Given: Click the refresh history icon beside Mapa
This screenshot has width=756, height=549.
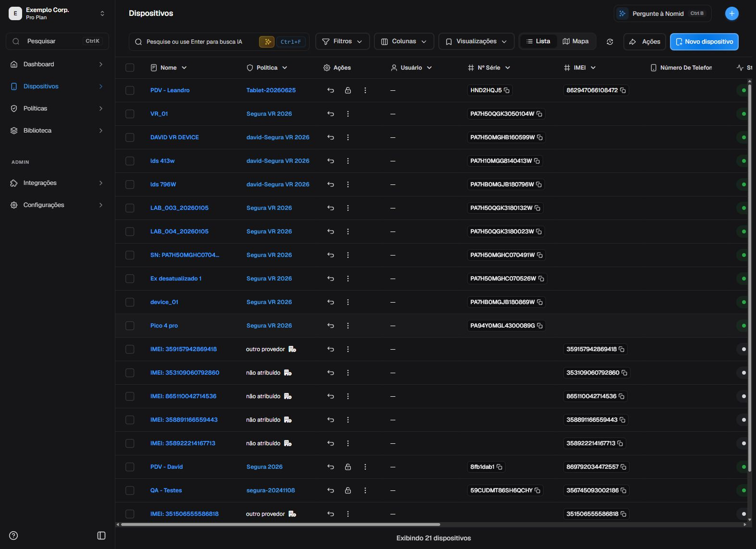Looking at the screenshot, I should [x=609, y=42].
